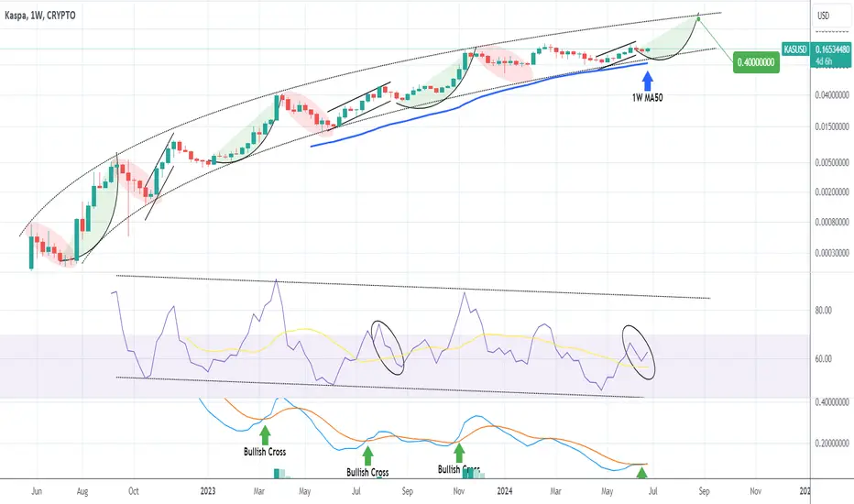Click the Aug label on time axis
The height and width of the screenshot is (504, 854).
click(x=82, y=491)
